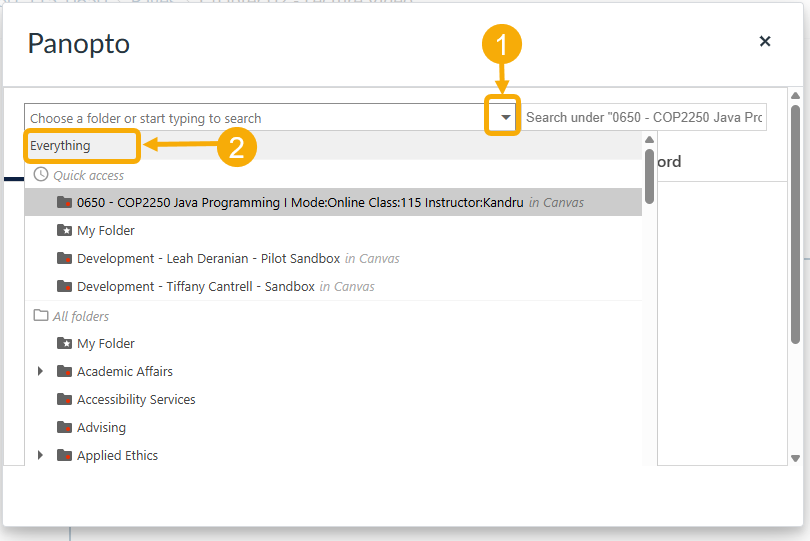Expand the Applied Ethics folder
810x541 pixels.
[x=40, y=455]
